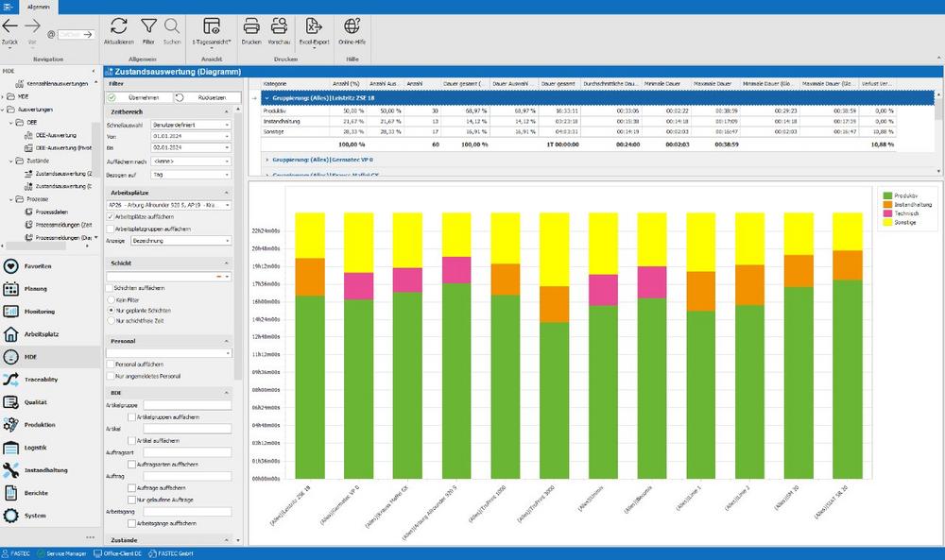Click the Vorschau print preview icon

[279, 25]
